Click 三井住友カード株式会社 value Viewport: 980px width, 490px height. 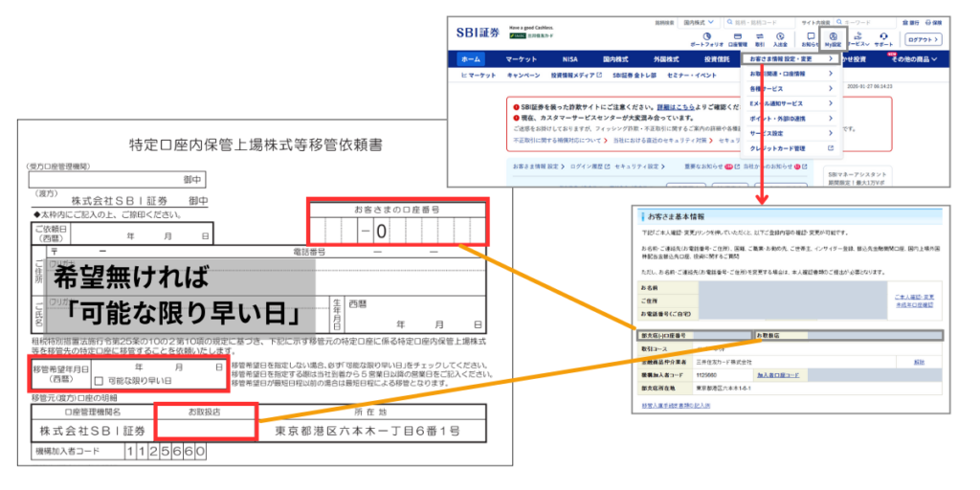click(x=724, y=362)
